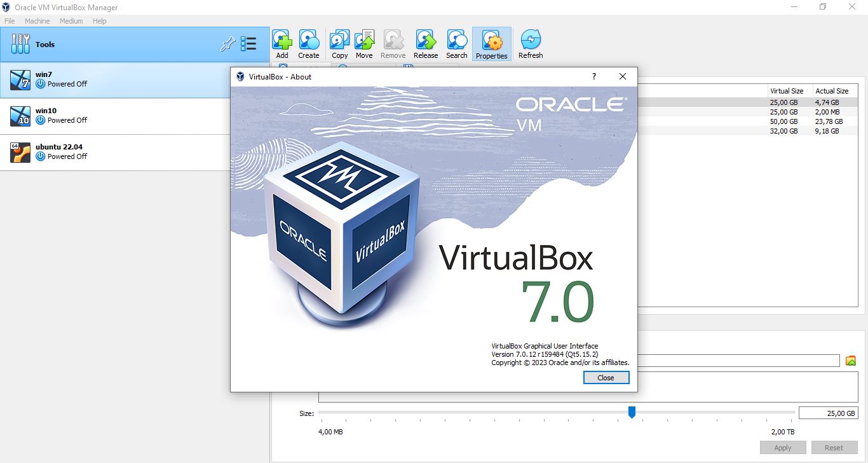Image resolution: width=868 pixels, height=463 pixels.
Task: Click the 32,00 GB virtual size cell
Action: click(783, 131)
